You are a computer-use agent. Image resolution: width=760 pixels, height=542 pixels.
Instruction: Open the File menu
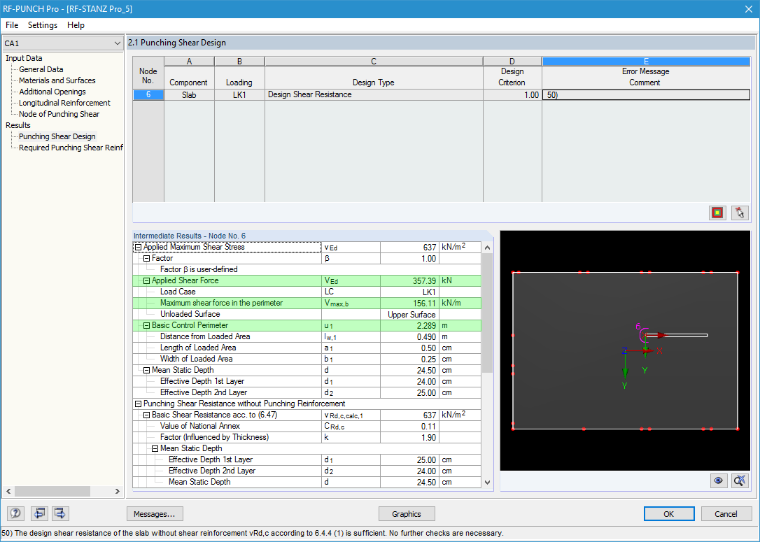[x=12, y=25]
